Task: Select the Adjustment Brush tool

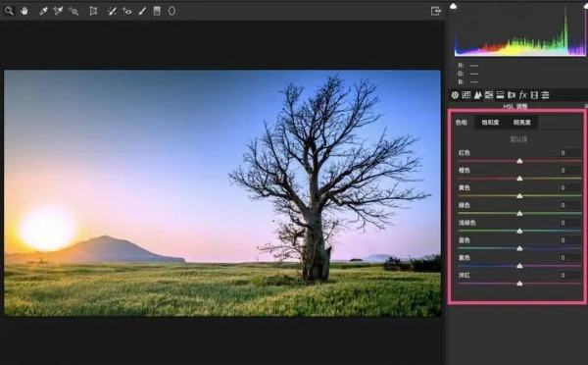Action: (142, 11)
